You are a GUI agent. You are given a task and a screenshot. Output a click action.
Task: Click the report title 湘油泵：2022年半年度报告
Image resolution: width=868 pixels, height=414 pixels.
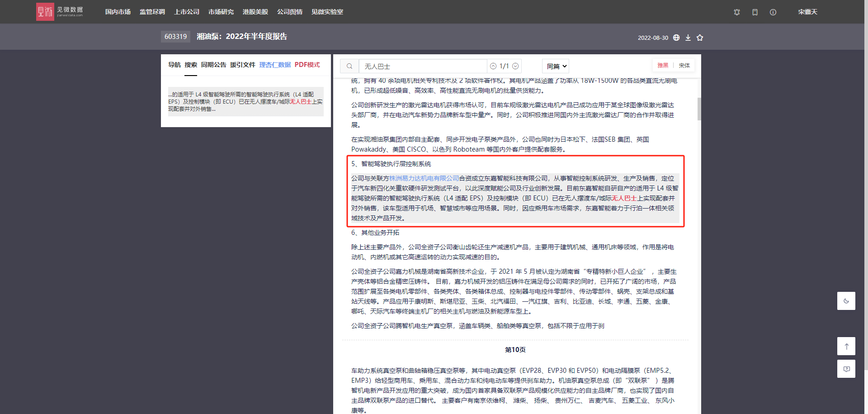tap(242, 37)
